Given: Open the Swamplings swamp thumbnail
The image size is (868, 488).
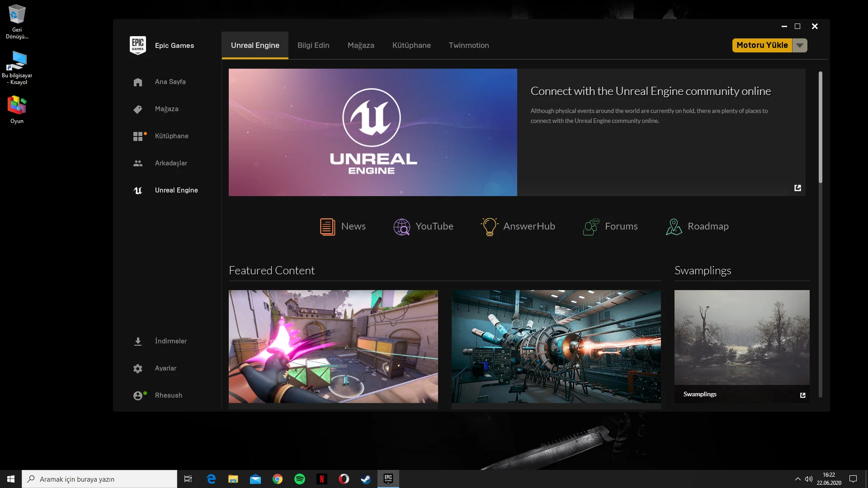Looking at the screenshot, I should [x=742, y=338].
